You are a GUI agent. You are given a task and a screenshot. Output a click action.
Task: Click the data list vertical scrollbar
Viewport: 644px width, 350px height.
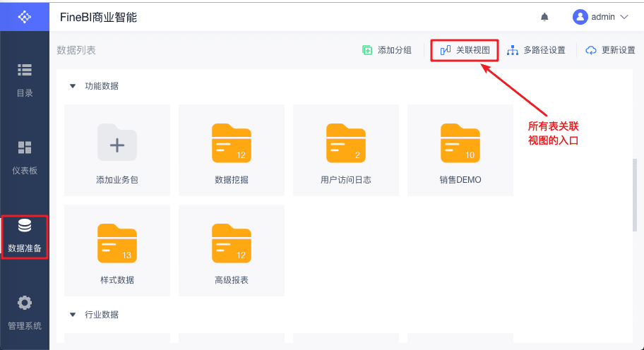point(635,195)
